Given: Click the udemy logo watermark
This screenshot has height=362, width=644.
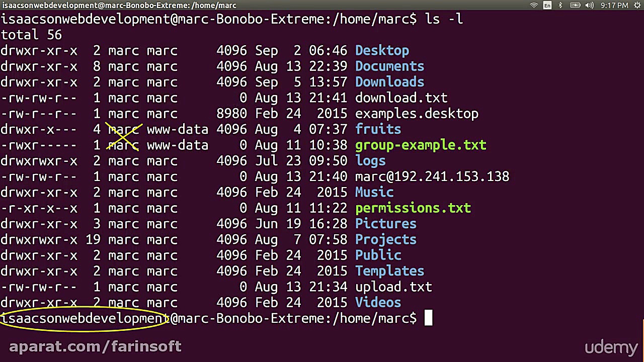Looking at the screenshot, I should pyautogui.click(x=611, y=347).
